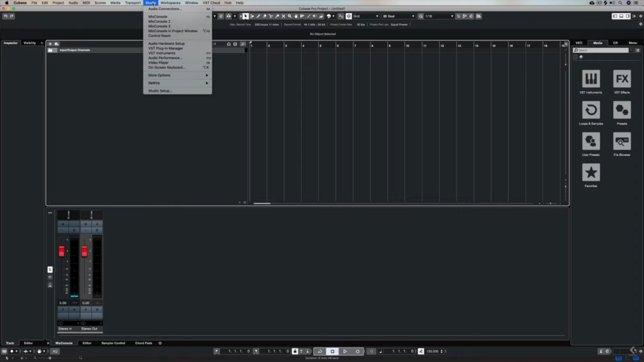Select the Mute X tool

284,16
